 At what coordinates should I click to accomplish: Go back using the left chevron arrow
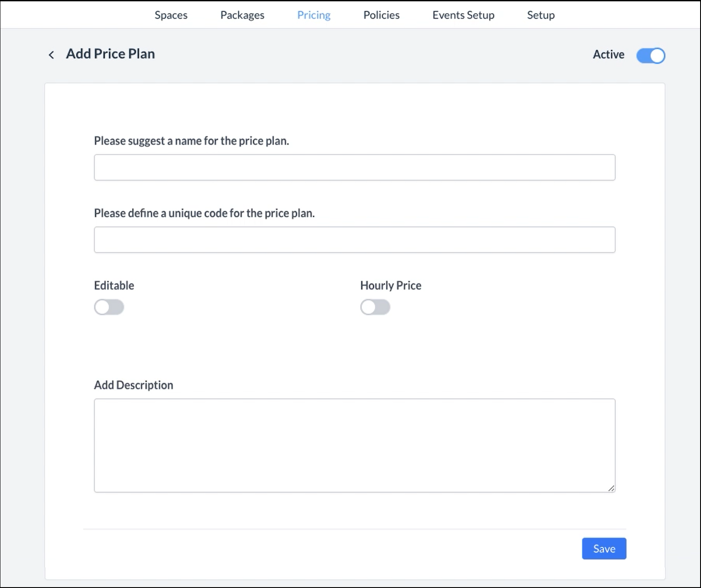pos(51,55)
